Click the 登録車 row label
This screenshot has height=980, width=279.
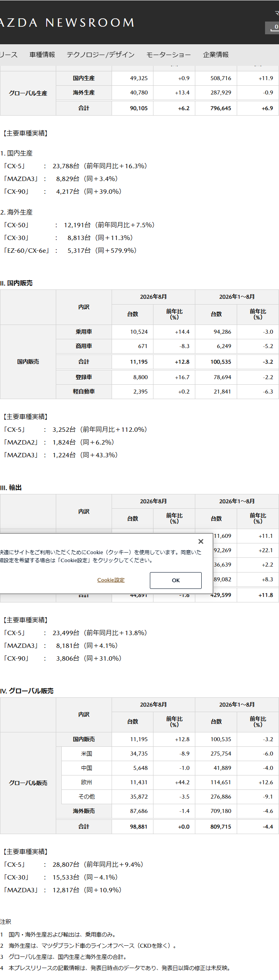84,377
